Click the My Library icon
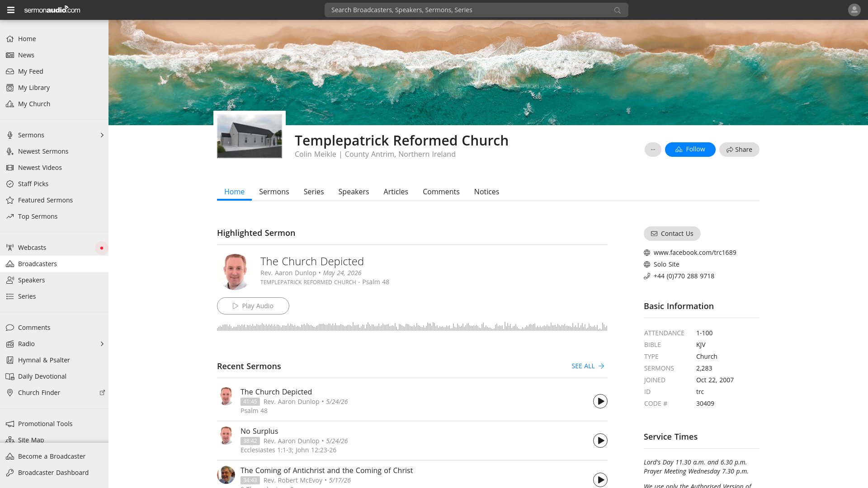The height and width of the screenshot is (488, 868). tap(10, 88)
